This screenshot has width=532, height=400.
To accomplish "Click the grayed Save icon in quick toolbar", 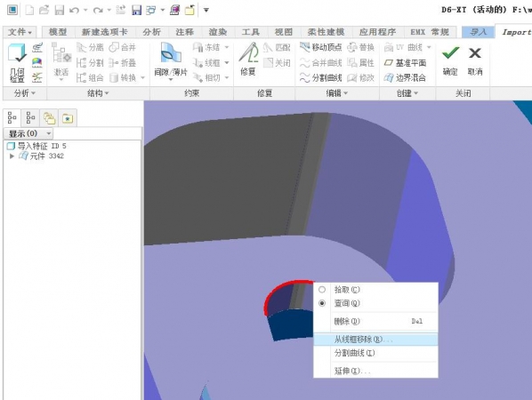I will [60, 10].
